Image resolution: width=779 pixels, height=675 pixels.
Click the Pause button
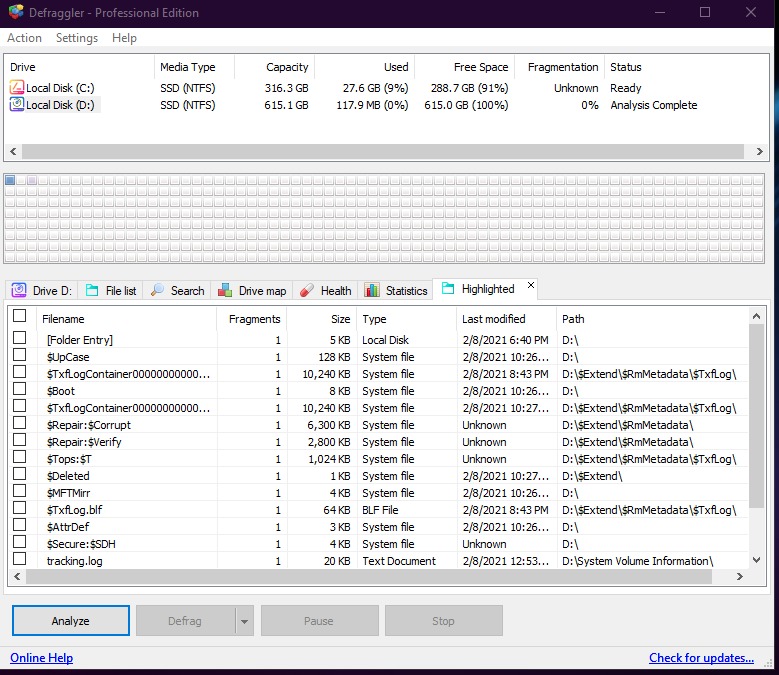[x=319, y=621]
